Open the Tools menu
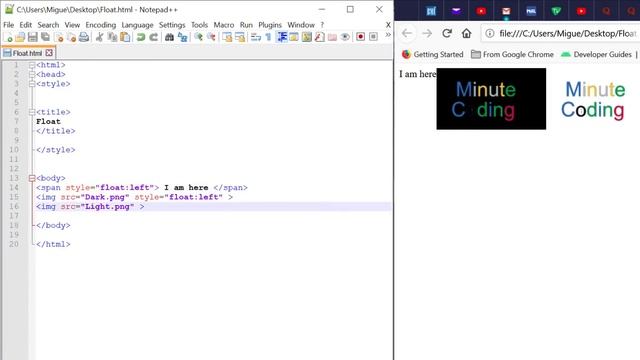The width and height of the screenshot is (640, 360). [x=199, y=25]
